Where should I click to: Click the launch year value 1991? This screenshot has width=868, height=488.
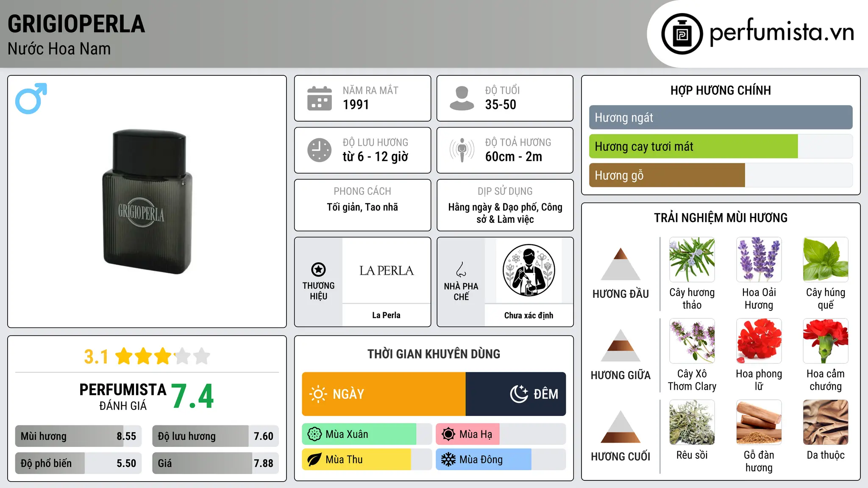(x=356, y=105)
